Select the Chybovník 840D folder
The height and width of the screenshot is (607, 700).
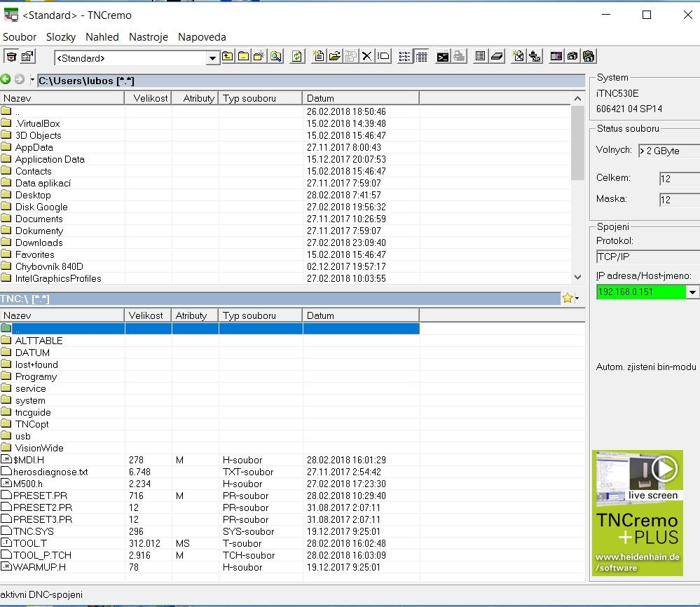pyautogui.click(x=49, y=266)
